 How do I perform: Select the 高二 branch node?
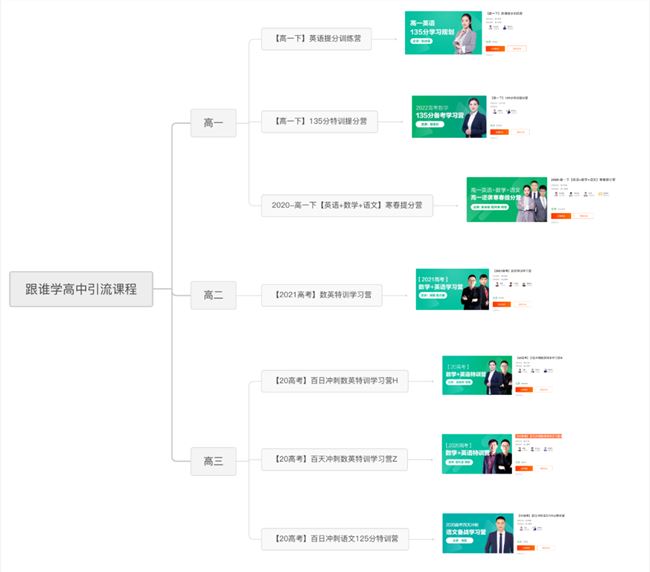point(213,295)
